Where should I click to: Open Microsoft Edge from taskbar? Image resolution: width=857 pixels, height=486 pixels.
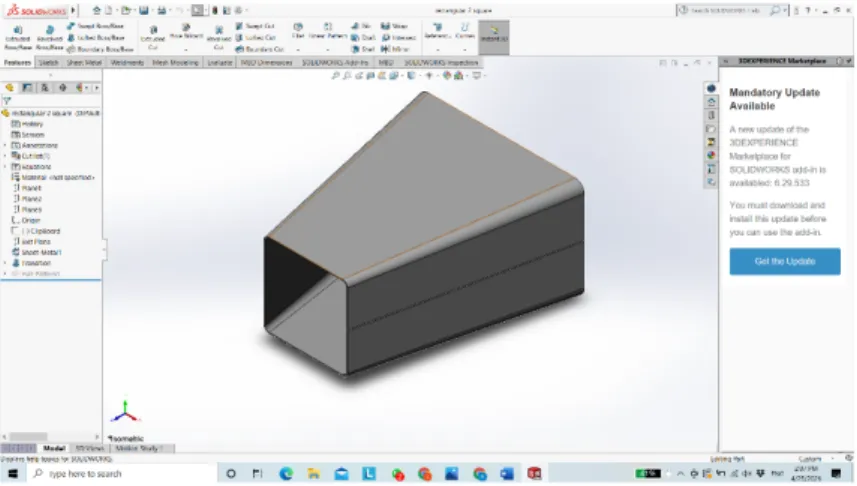(x=286, y=473)
